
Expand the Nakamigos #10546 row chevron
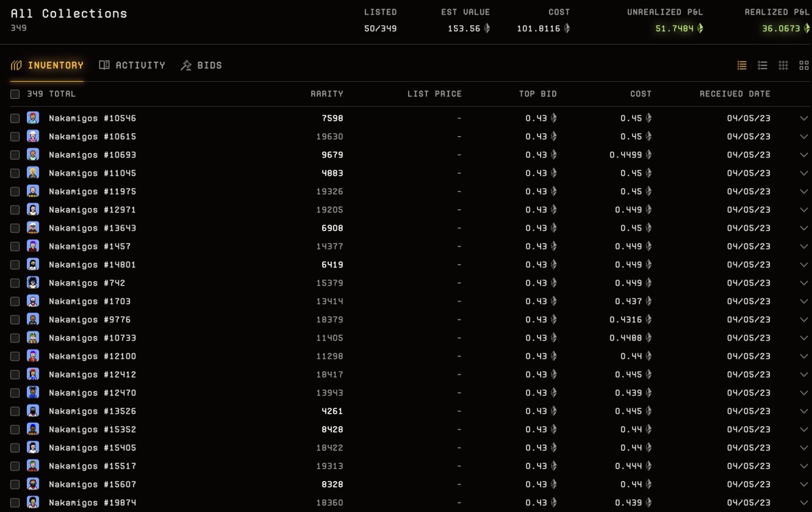tap(804, 118)
